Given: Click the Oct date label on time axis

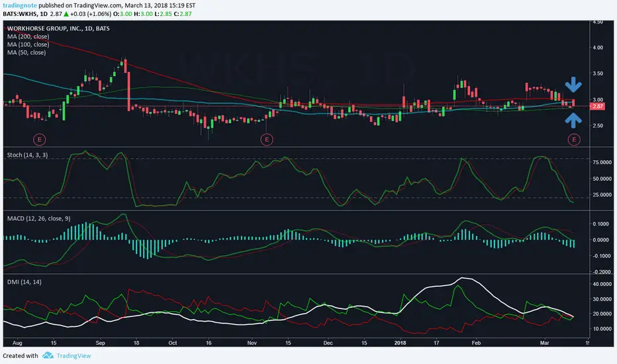Looking at the screenshot, I should 173,343.
